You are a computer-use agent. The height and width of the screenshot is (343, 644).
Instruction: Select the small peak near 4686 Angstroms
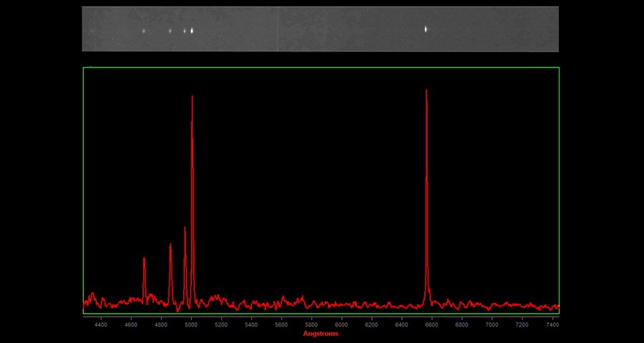[x=144, y=260]
